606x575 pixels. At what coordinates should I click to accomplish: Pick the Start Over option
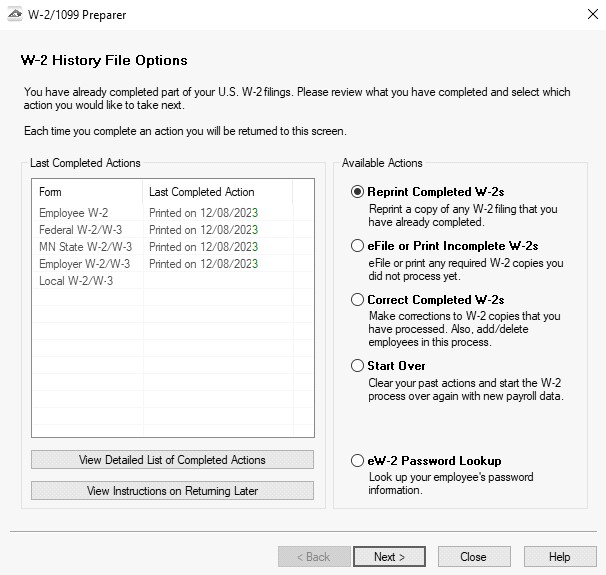click(357, 365)
